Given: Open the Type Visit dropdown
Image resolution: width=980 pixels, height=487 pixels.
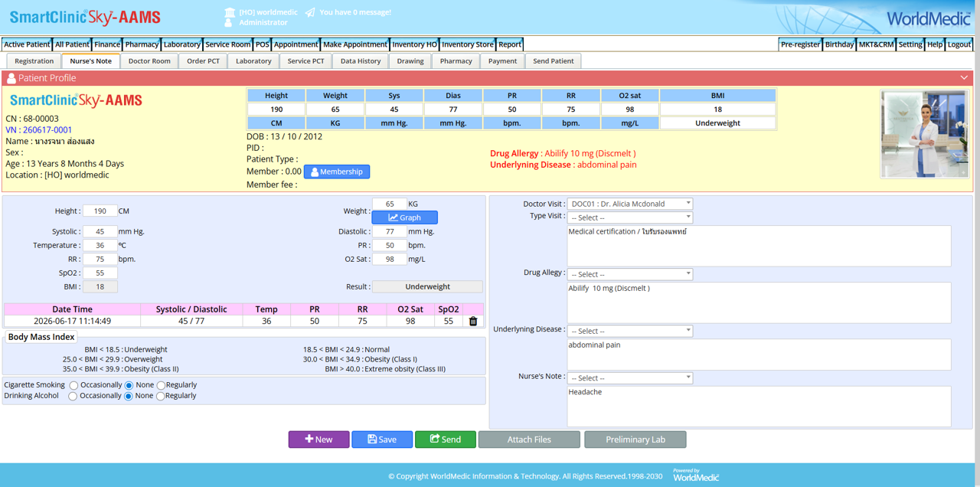Looking at the screenshot, I should coord(630,217).
